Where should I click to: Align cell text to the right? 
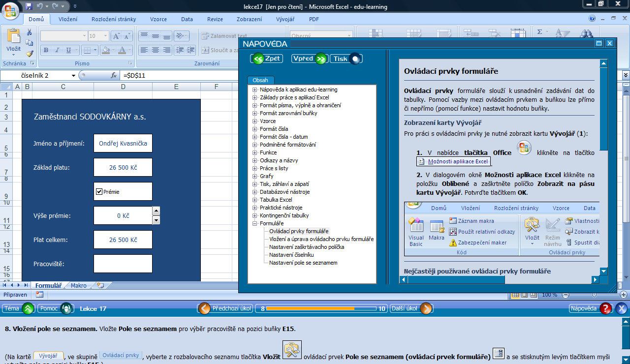click(167, 50)
